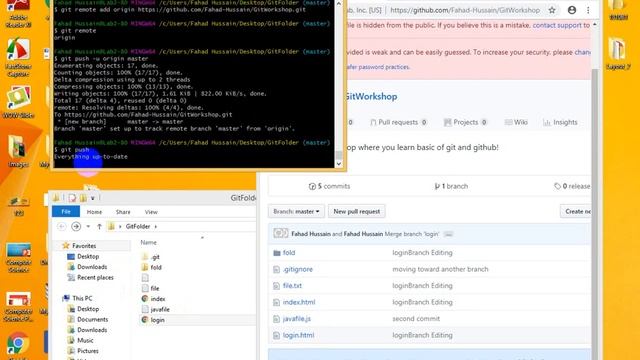Open file.txt on GitHub
The image size is (640, 360).
(292, 286)
